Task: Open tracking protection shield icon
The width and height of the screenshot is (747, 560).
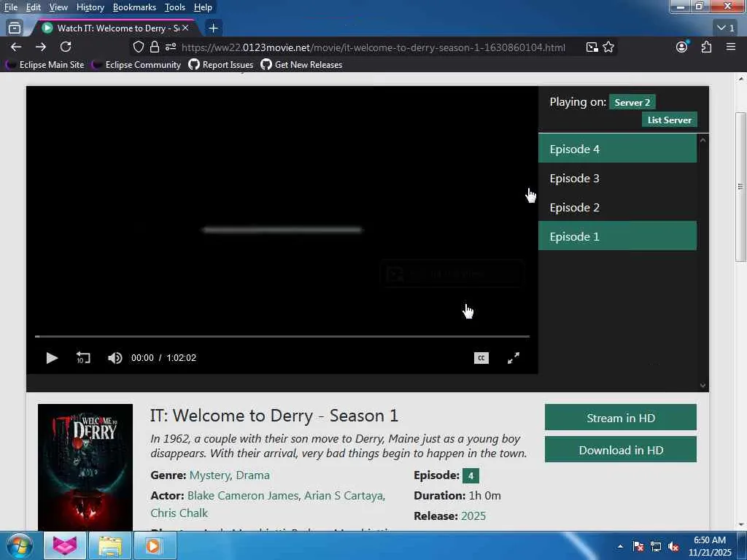Action: coord(138,47)
